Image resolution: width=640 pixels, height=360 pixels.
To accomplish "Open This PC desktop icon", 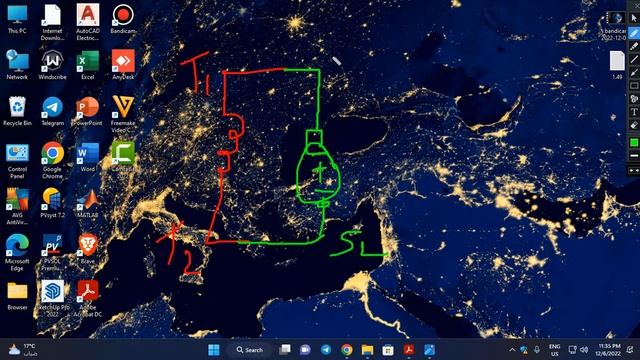I will click(17, 19).
